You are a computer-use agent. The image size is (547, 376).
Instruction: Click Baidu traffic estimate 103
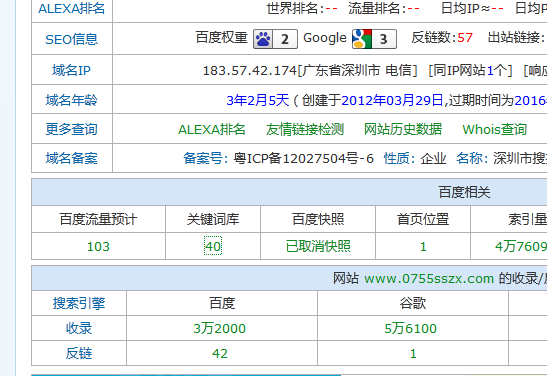pyautogui.click(x=98, y=247)
